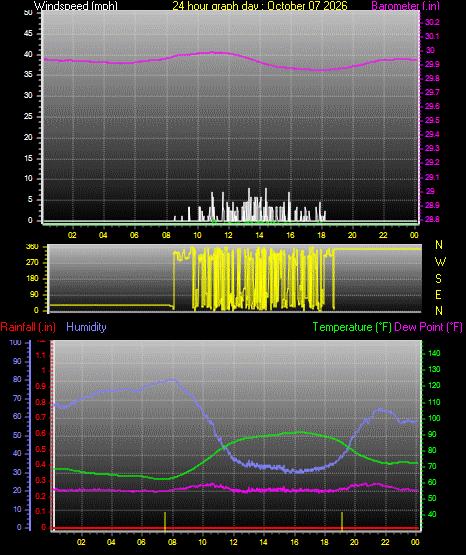Click 0.3 on the red rainfall axis
Image resolution: width=466 pixels, height=555 pixels.
[41, 480]
